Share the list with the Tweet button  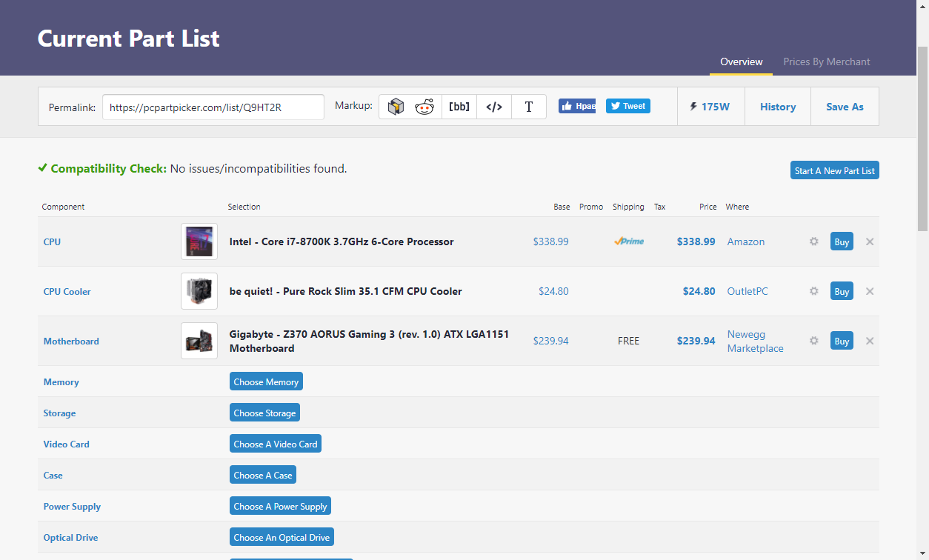628,106
